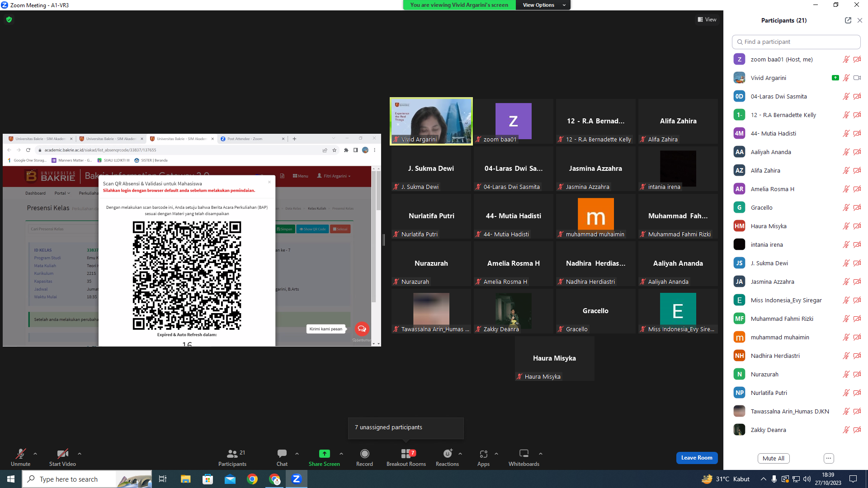Open the Menu item in Bakrie header
This screenshot has height=488, width=868.
point(301,176)
